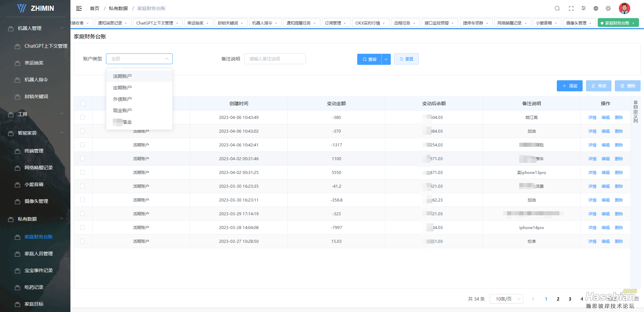This screenshot has height=312, width=644.
Task: Open the arrow next to 查询 button
Action: 386,59
